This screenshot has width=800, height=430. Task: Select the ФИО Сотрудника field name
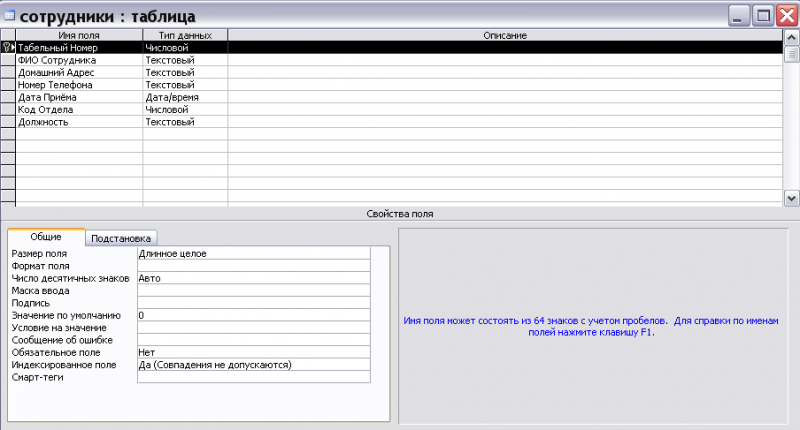tap(80, 60)
